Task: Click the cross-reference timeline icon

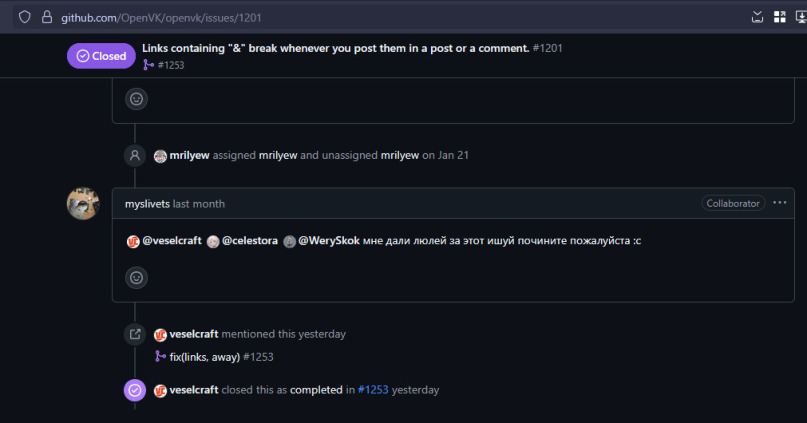Action: tap(135, 334)
